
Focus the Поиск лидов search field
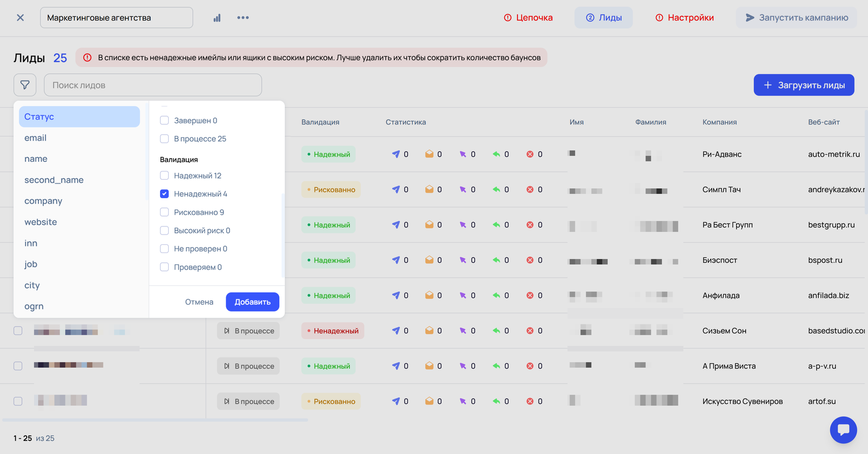click(x=153, y=85)
